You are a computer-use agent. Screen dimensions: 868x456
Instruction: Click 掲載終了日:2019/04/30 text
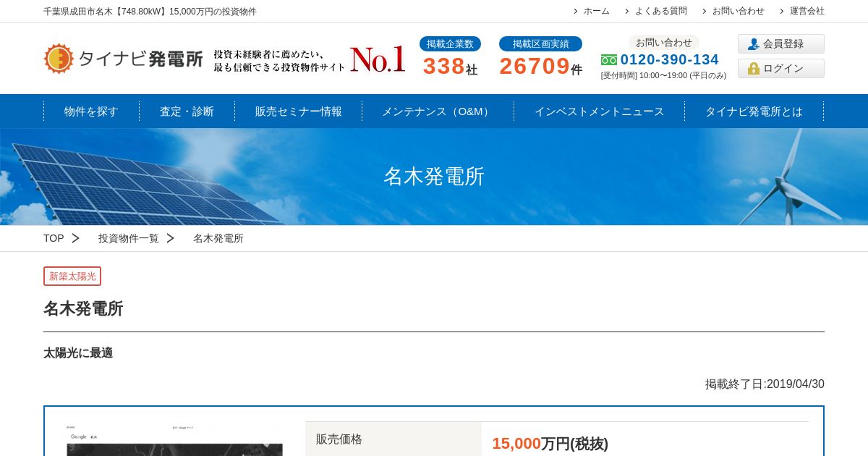click(765, 384)
